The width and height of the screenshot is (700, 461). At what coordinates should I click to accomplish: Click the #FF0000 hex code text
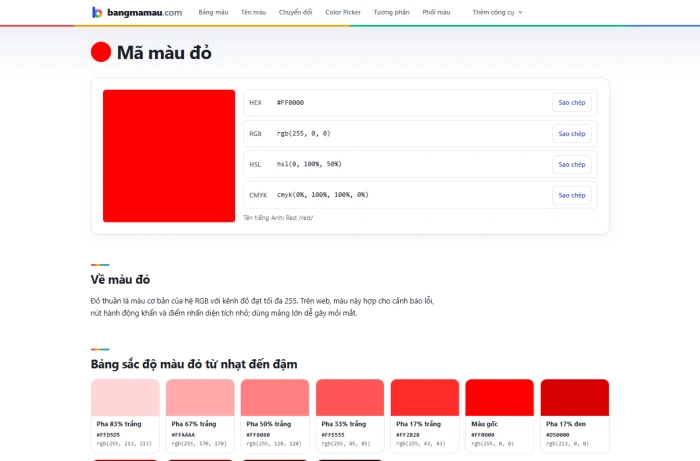(290, 103)
